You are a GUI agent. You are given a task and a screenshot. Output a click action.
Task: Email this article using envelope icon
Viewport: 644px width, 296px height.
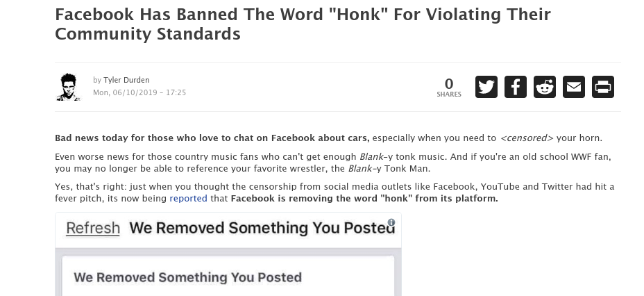coord(574,87)
